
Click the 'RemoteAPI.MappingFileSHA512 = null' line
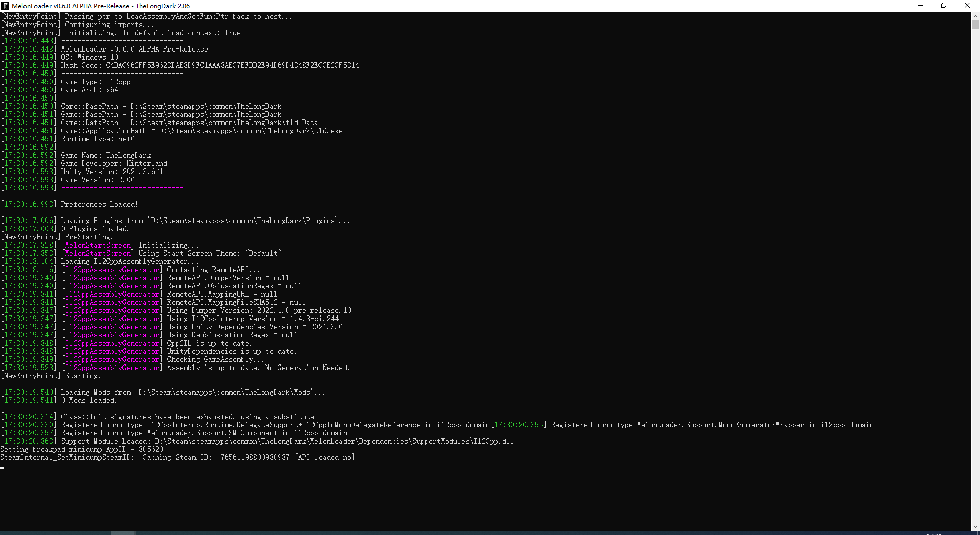tap(154, 302)
